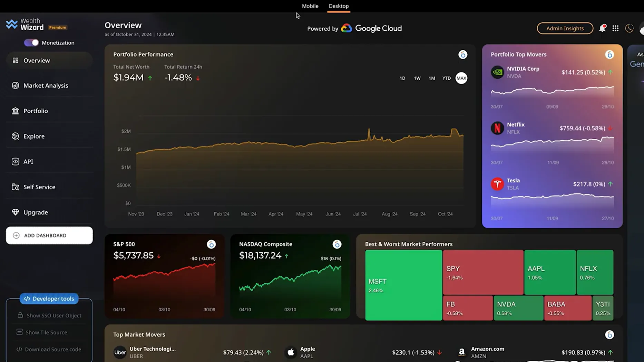Image resolution: width=644 pixels, height=362 pixels.
Task: Select the YTD time range
Action: point(447,78)
